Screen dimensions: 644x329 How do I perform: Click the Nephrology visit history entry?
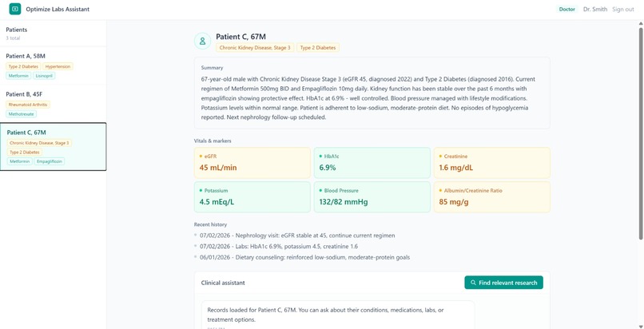pos(297,236)
